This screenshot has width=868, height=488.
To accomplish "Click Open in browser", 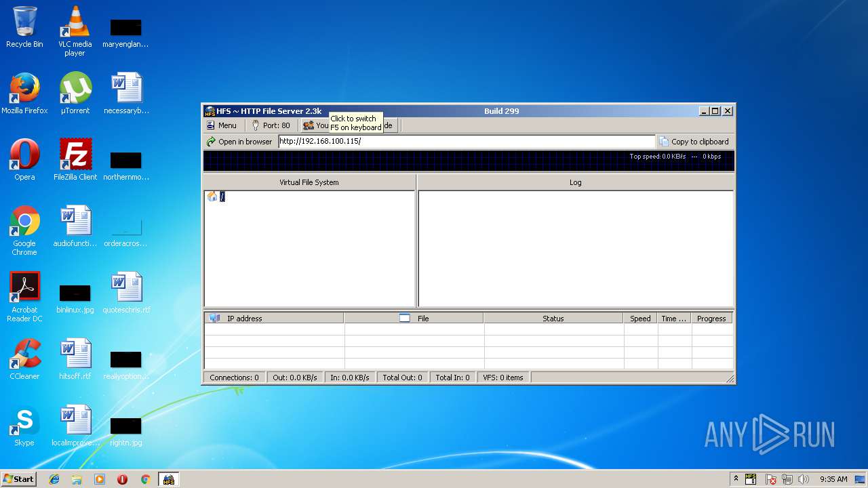I will coord(239,142).
